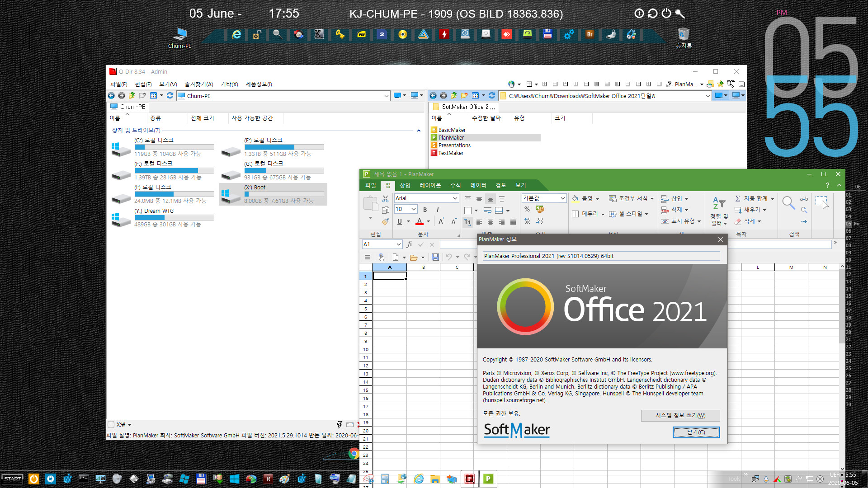Click the Back arrow in Q-Dir left pane
This screenshot has height=488, width=868.
[x=111, y=95]
